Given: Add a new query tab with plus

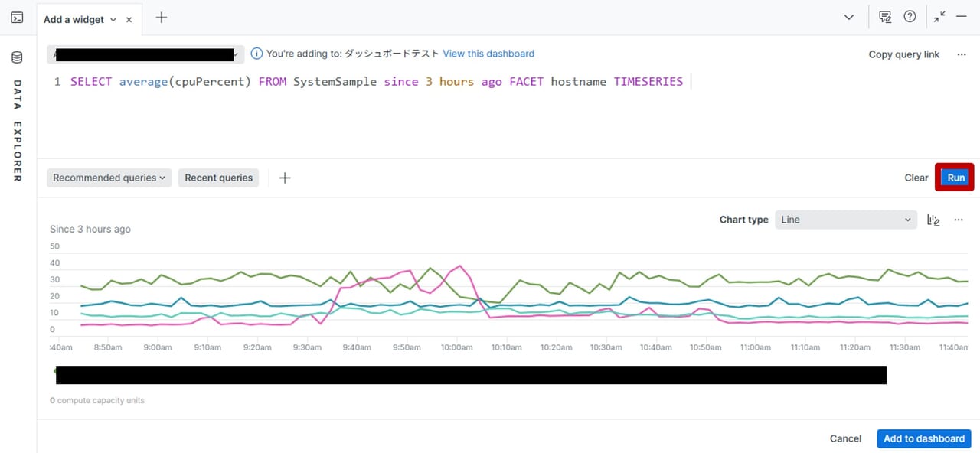Looking at the screenshot, I should [x=161, y=18].
